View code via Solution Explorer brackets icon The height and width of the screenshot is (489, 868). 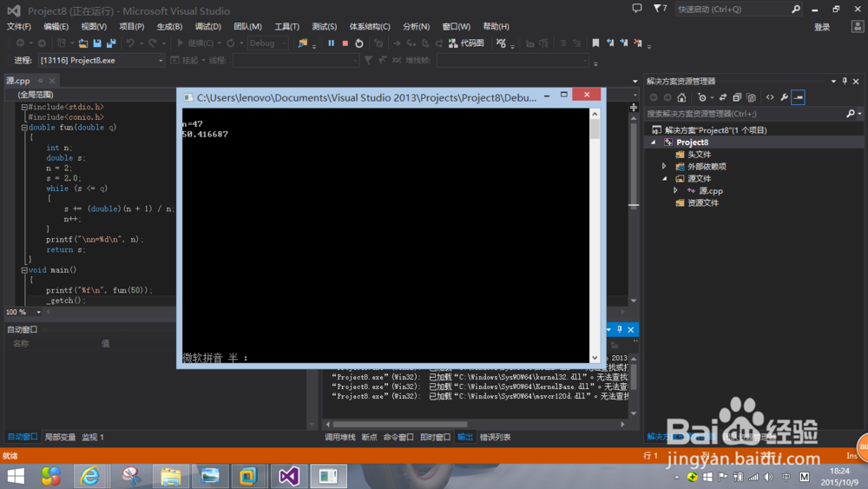coord(770,97)
